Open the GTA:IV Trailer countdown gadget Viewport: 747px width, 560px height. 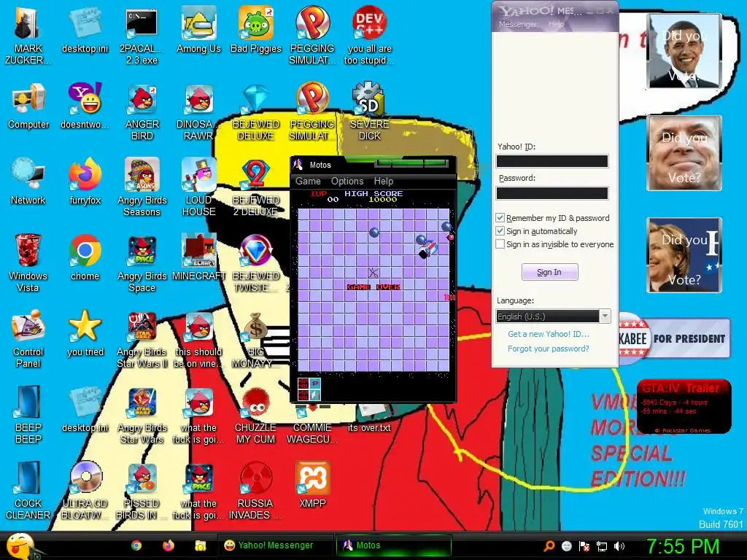pos(684,407)
